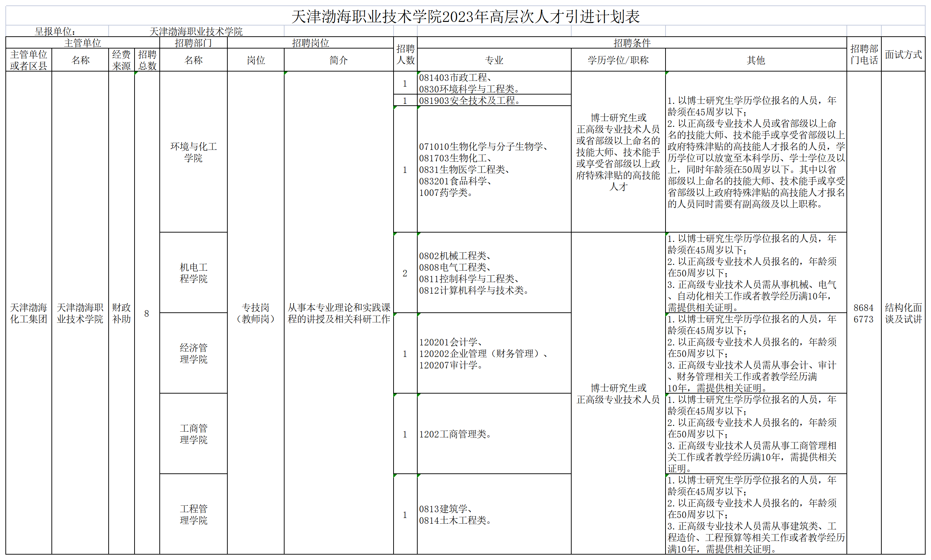Select the 招聘人数 header cell
The height and width of the screenshot is (560, 931).
(x=405, y=54)
